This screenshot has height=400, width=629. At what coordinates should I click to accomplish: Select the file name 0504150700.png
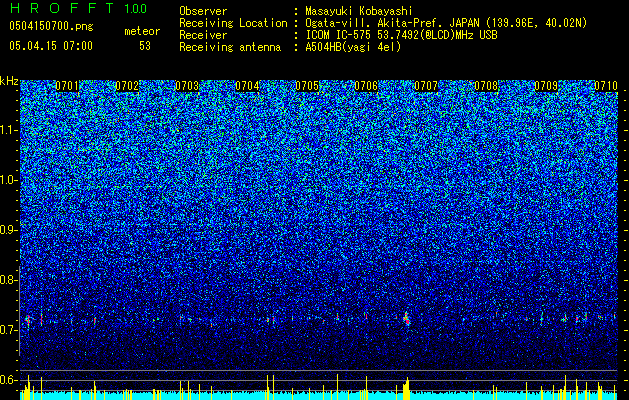(x=51, y=27)
